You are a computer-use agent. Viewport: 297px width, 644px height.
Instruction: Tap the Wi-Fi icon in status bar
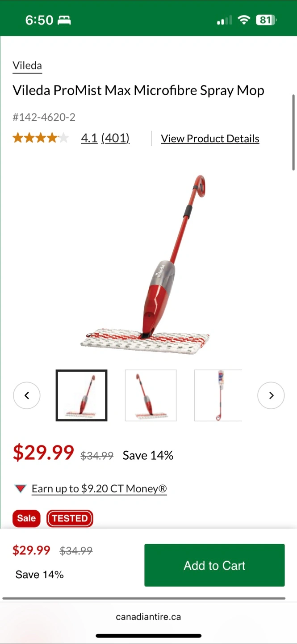[x=244, y=20]
